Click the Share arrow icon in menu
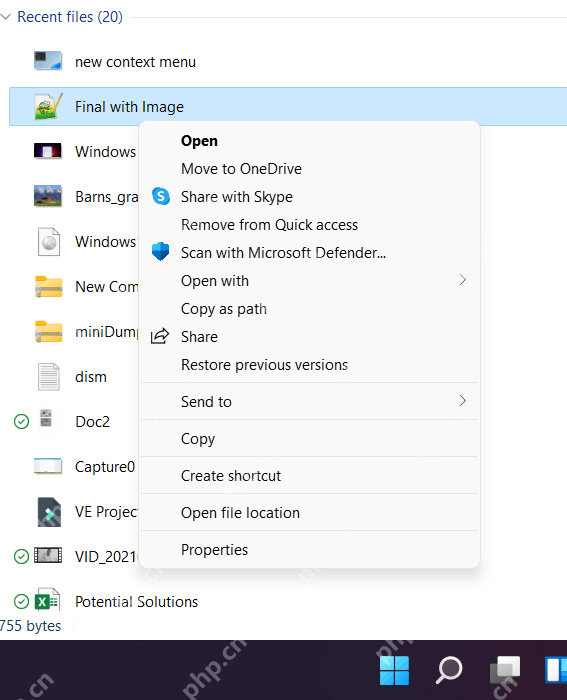 point(160,336)
